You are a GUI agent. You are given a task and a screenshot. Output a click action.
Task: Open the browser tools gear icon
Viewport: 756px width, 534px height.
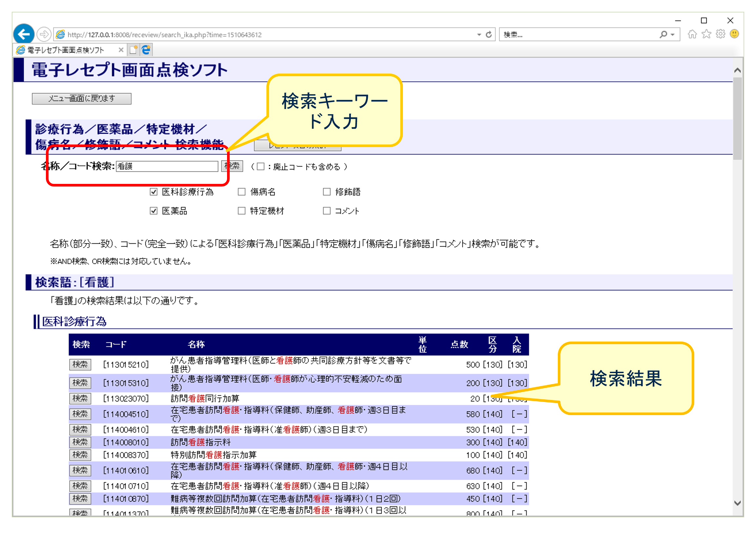tap(721, 34)
